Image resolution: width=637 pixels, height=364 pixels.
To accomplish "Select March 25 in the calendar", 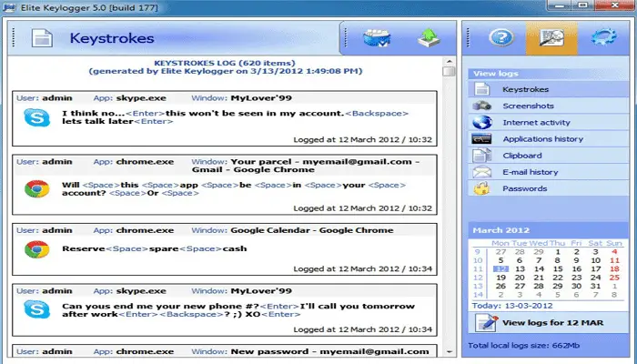I will 614,278.
